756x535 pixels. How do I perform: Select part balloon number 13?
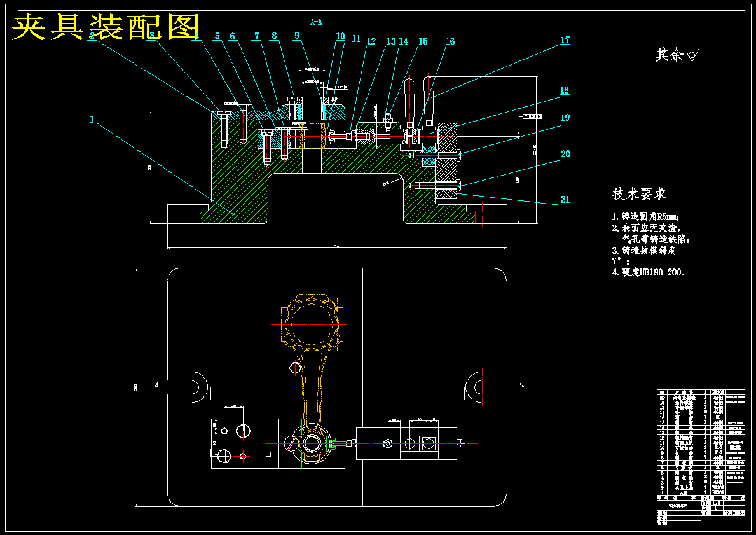(390, 41)
